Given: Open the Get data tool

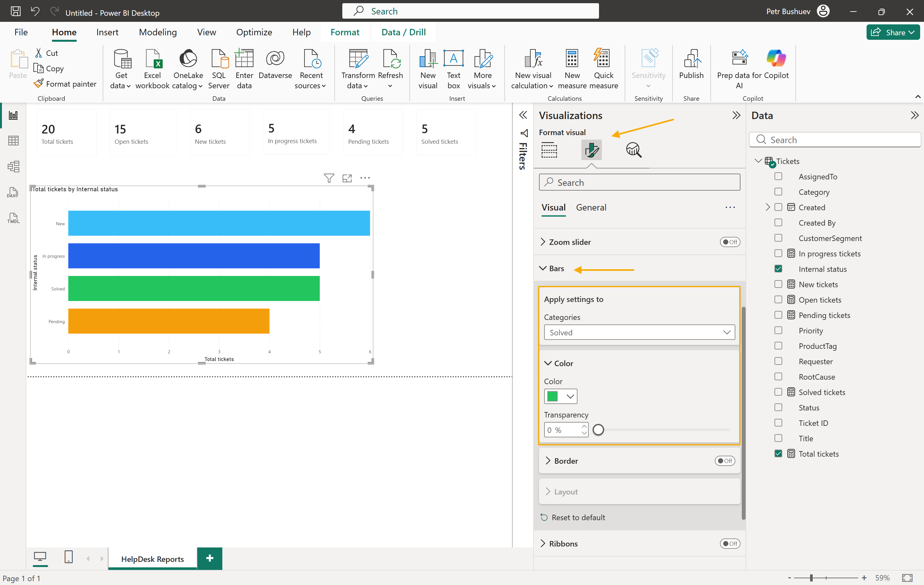Looking at the screenshot, I should [121, 69].
